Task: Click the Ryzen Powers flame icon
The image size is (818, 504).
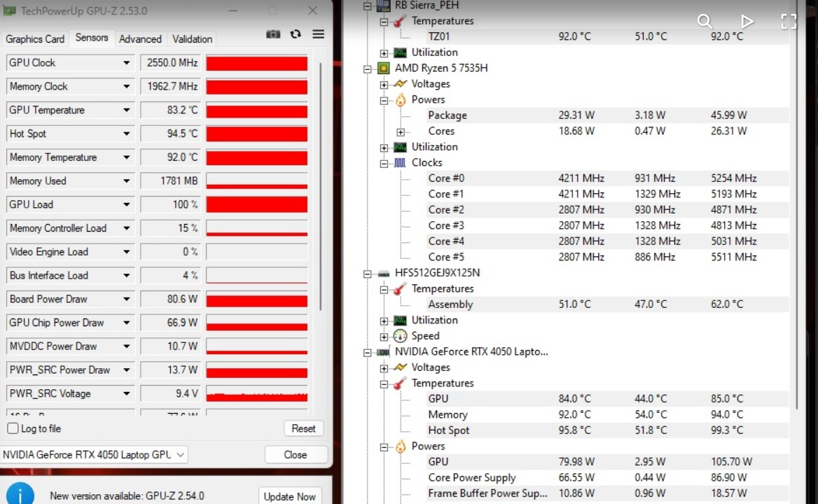Action: (x=400, y=99)
